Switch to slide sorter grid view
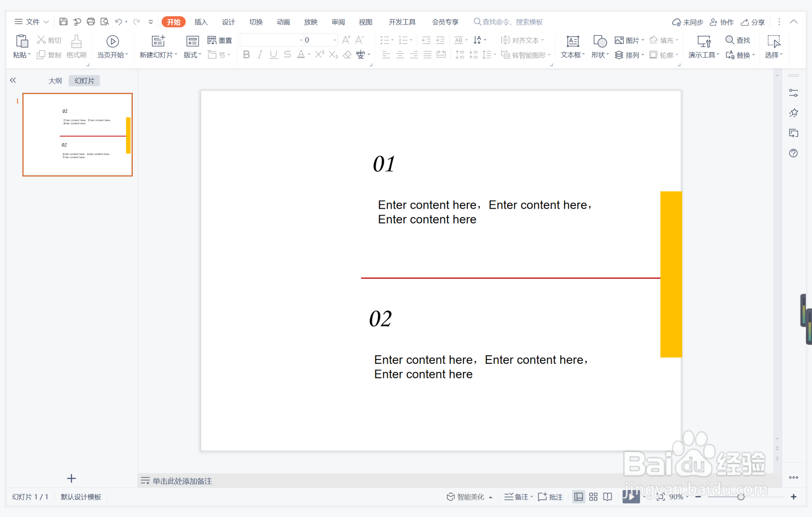Image resolution: width=812 pixels, height=517 pixels. 593,497
